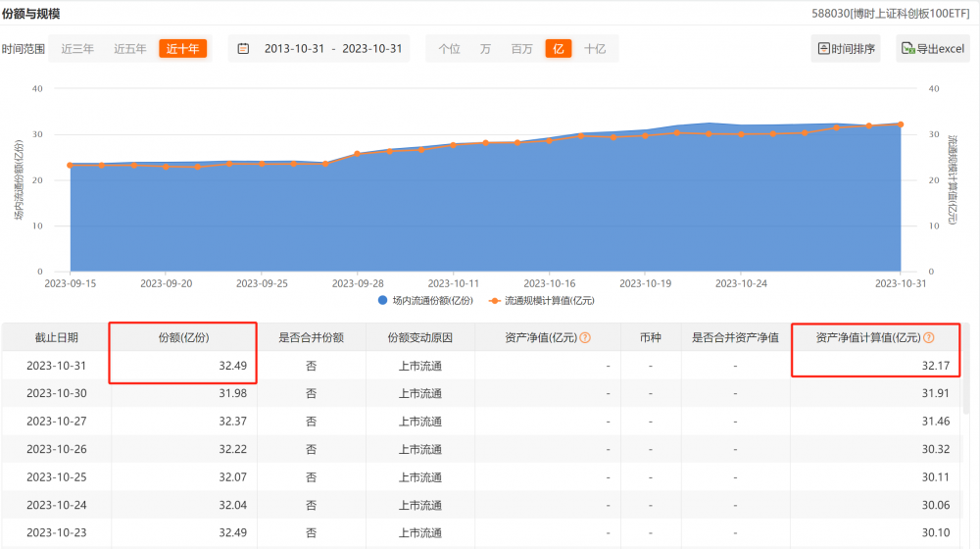Click the 时间排序 sort icon
This screenshot has height=549, width=980.
click(824, 49)
